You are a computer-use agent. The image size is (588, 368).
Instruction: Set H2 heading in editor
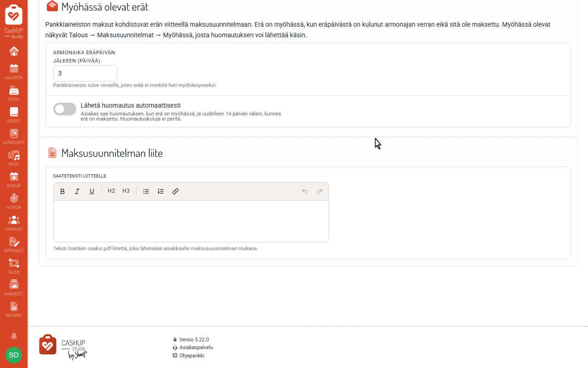(111, 191)
